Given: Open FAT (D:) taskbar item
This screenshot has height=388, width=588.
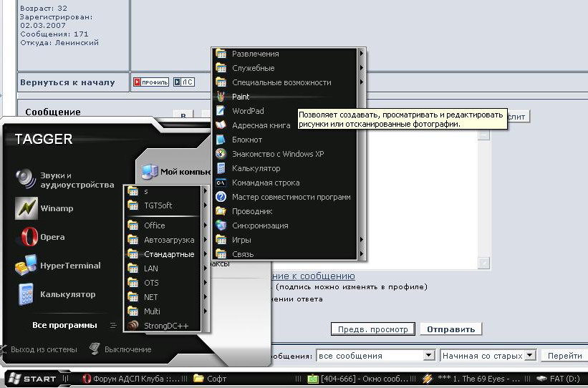Looking at the screenshot, I should tap(559, 379).
